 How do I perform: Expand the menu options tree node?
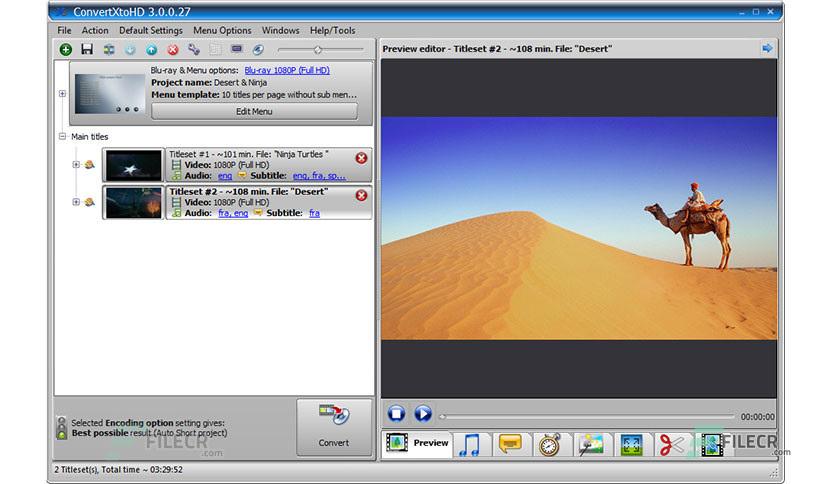click(62, 93)
